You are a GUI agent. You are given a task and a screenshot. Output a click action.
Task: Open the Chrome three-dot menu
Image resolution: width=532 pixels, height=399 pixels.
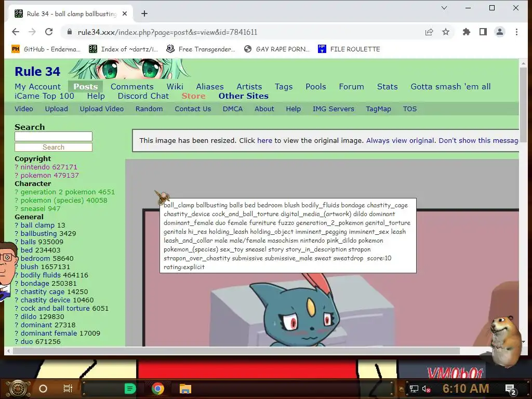point(516,32)
